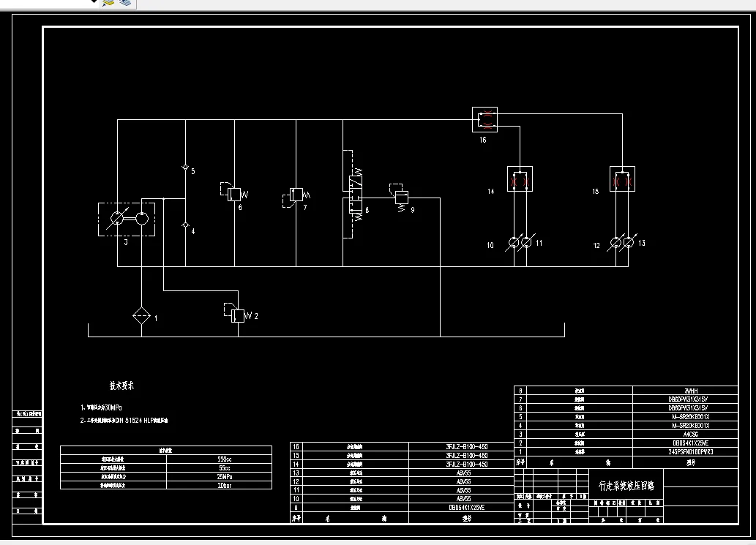The height and width of the screenshot is (545, 756).
Task: Select the hydraulic motor symbol labeled 12
Action: click(615, 244)
